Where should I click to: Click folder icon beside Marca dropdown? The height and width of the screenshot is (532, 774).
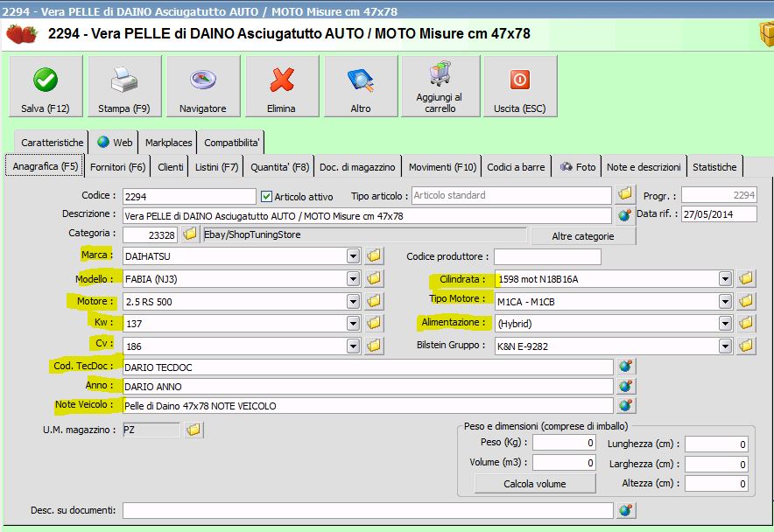374,255
